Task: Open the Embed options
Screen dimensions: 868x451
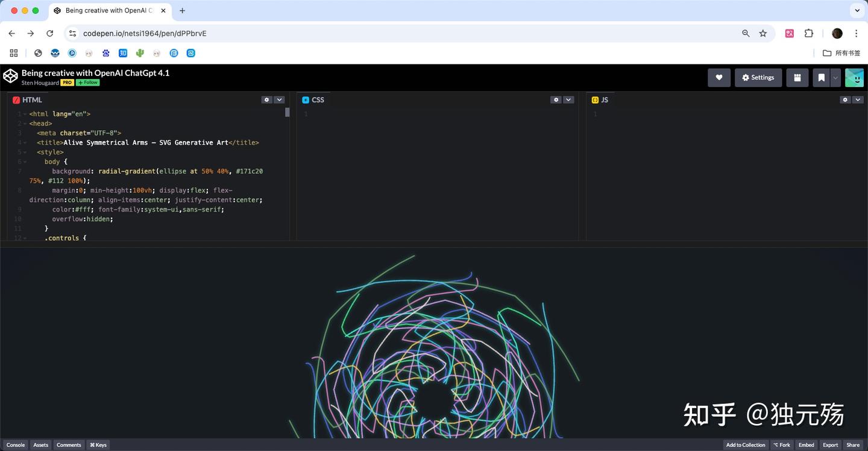Action: pyautogui.click(x=807, y=445)
